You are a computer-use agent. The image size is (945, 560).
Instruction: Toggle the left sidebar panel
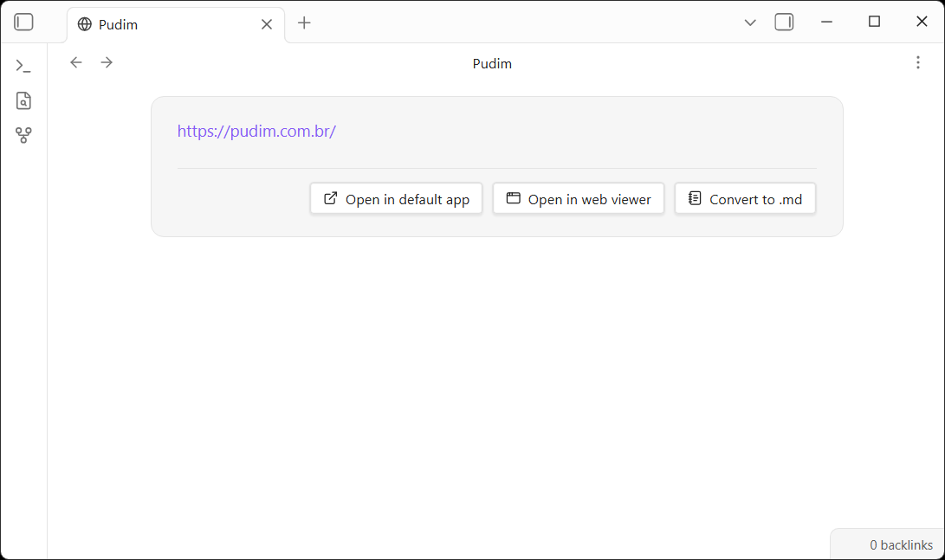[x=23, y=23]
